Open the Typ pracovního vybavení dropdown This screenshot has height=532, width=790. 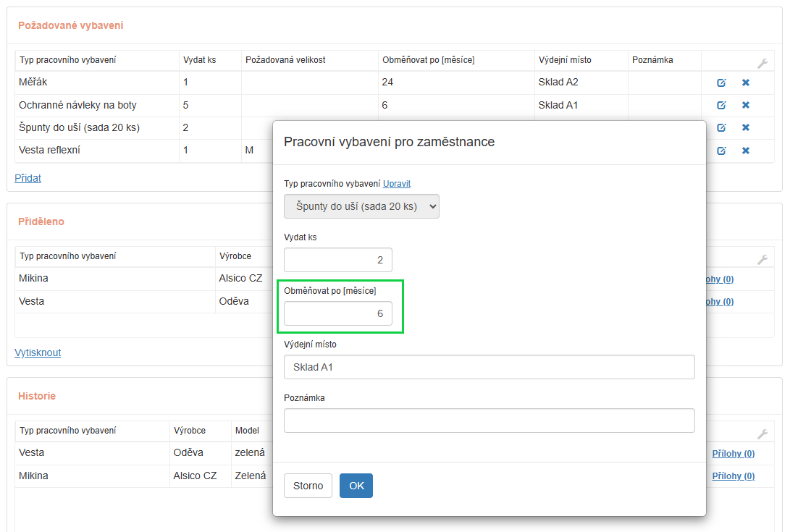pos(361,206)
